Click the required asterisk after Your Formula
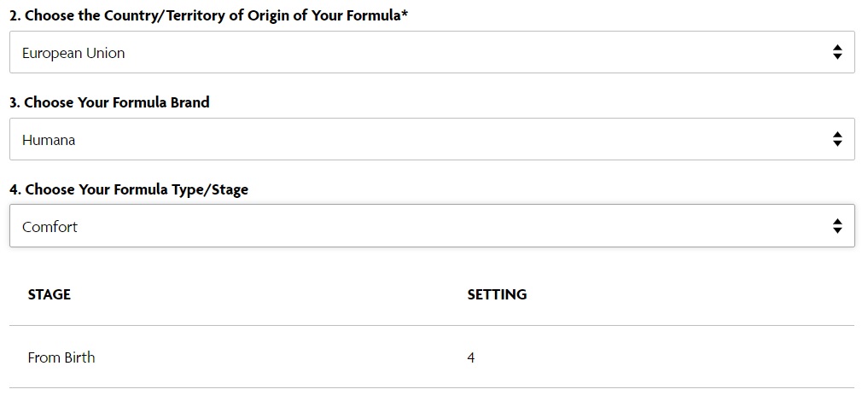The width and height of the screenshot is (868, 395). (x=405, y=14)
